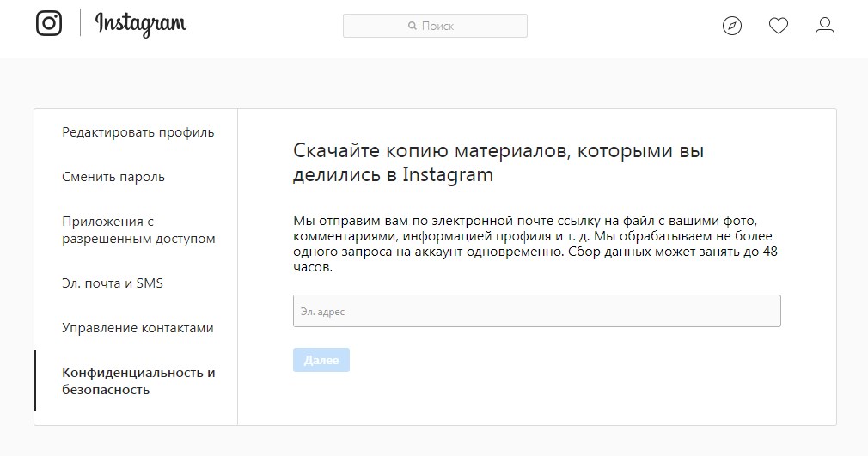Click the Поиск search field
Screen dimensions: 868x456
435,26
